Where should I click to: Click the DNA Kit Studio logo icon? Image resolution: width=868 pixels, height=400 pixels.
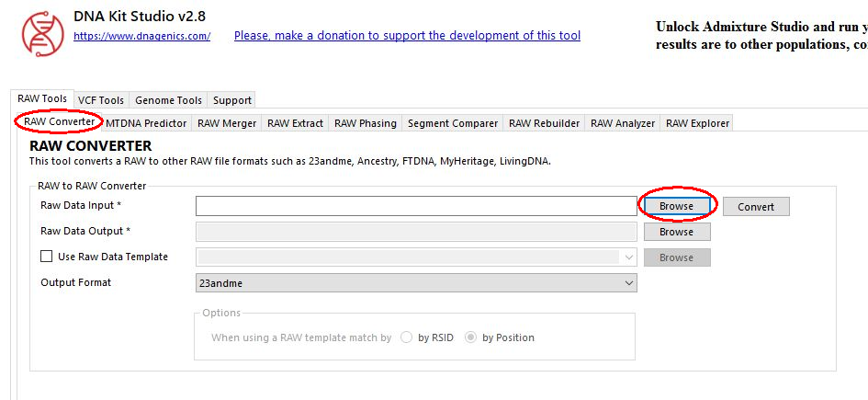point(40,32)
